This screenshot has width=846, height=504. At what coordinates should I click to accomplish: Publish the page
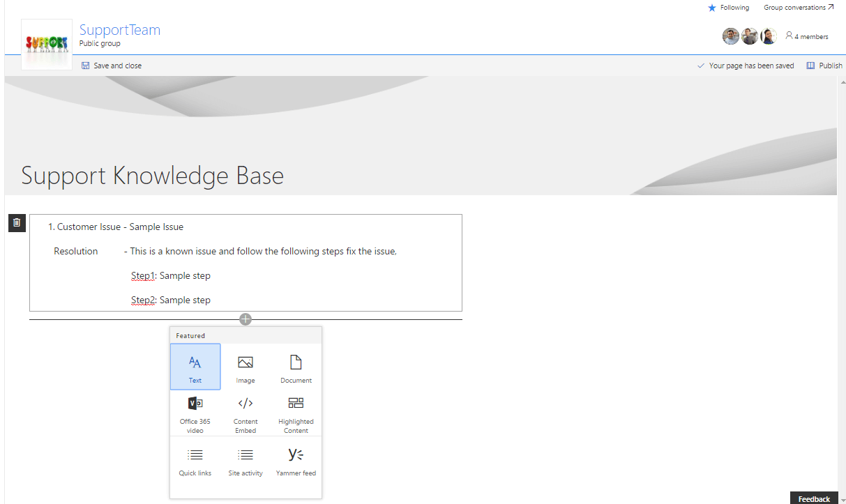[824, 66]
